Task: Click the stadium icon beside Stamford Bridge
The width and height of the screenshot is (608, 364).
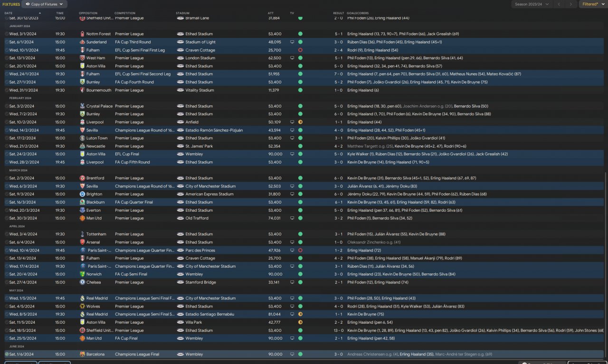Action: [180, 282]
